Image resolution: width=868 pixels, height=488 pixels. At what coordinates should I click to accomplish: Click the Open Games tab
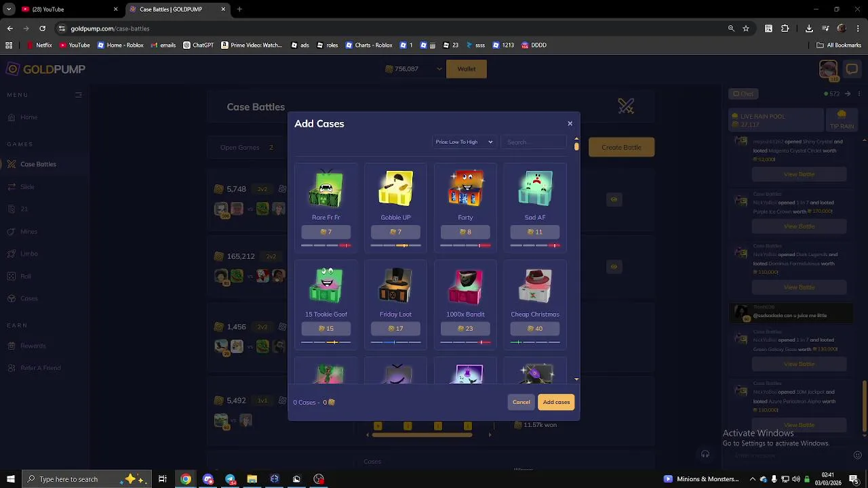click(x=246, y=147)
